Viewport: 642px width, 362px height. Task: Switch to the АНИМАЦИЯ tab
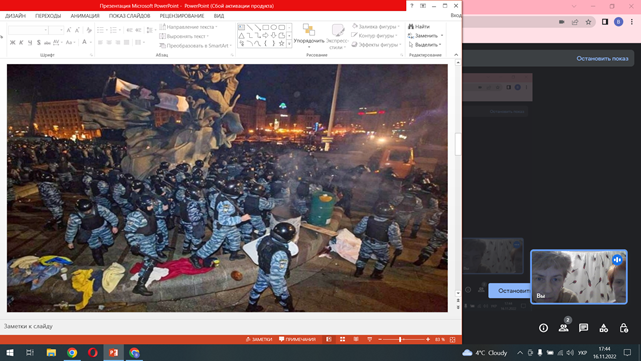tap(85, 16)
